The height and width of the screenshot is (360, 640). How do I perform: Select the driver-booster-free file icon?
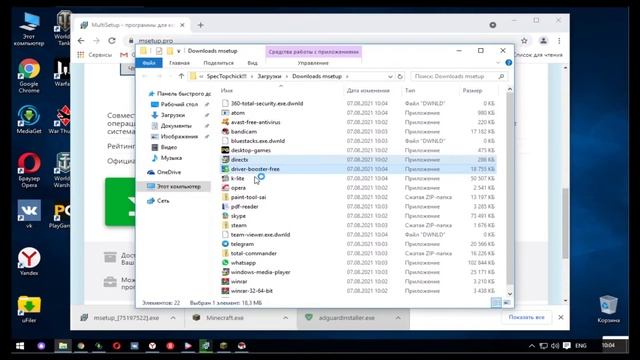pyautogui.click(x=225, y=169)
